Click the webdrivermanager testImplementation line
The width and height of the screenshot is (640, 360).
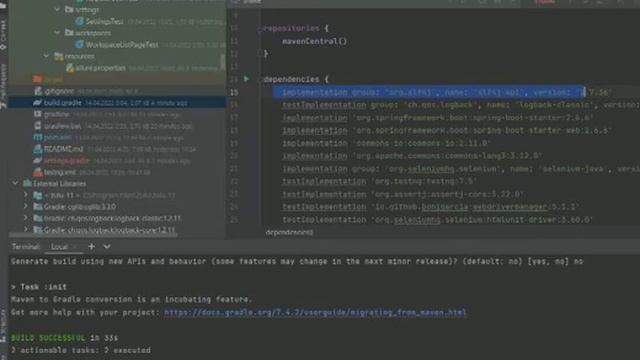point(431,207)
